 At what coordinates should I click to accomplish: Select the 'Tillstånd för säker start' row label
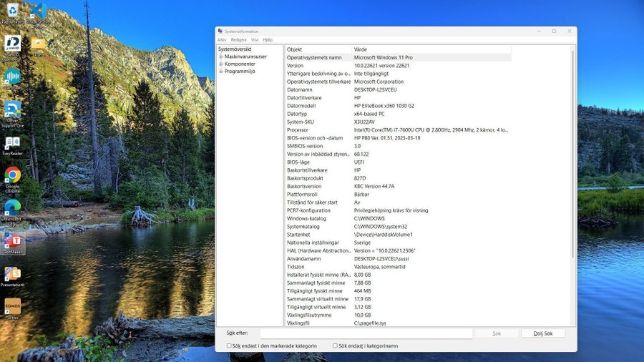coord(312,202)
